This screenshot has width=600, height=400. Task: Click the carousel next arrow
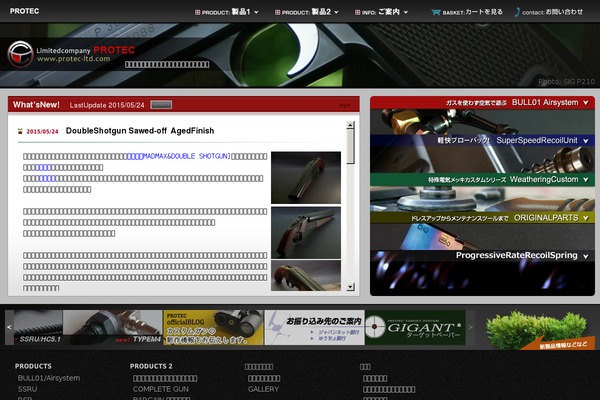[x=470, y=327]
